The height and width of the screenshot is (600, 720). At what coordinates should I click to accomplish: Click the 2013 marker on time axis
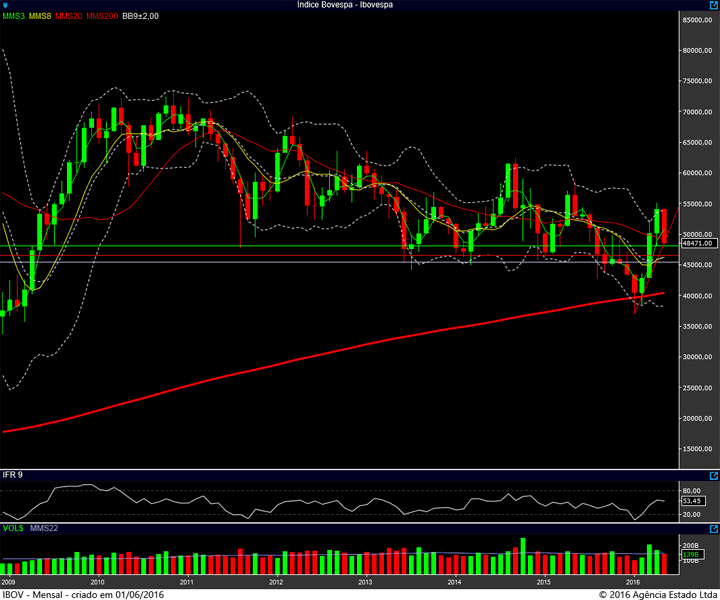pos(365,581)
